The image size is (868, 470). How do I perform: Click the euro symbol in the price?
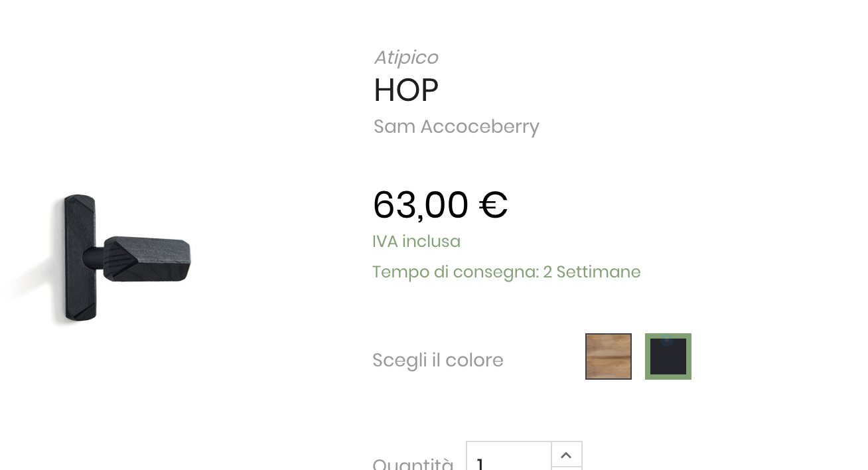pyautogui.click(x=493, y=204)
